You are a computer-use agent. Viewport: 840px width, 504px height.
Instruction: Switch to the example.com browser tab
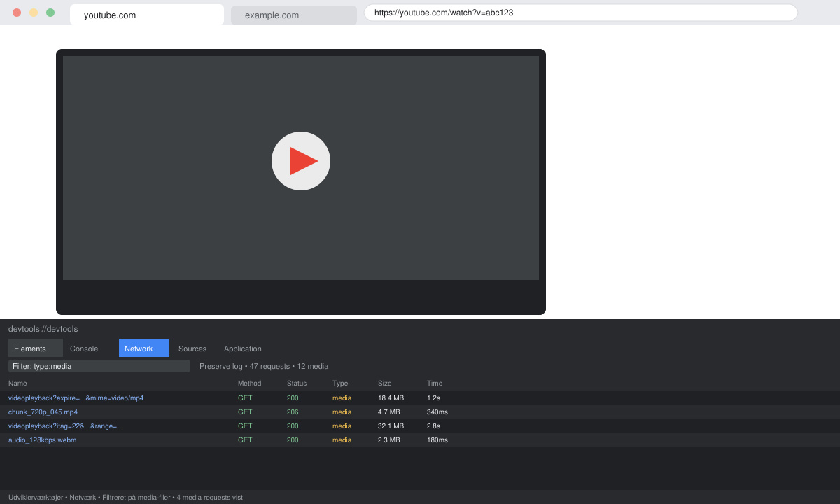294,15
